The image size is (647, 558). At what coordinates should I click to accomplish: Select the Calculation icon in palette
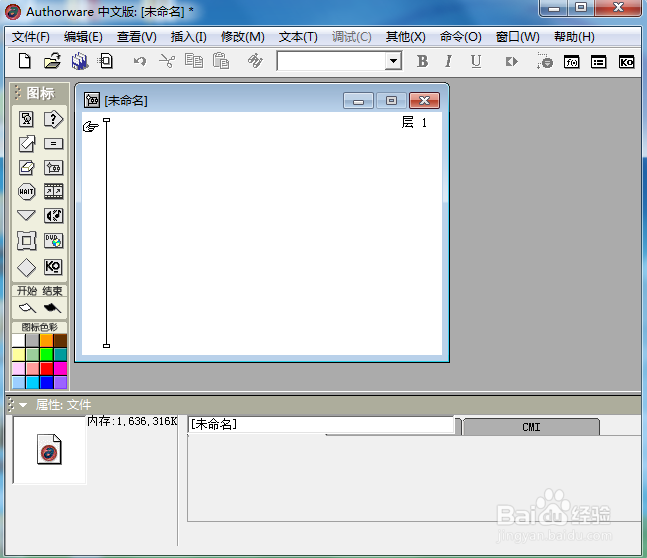click(x=53, y=144)
